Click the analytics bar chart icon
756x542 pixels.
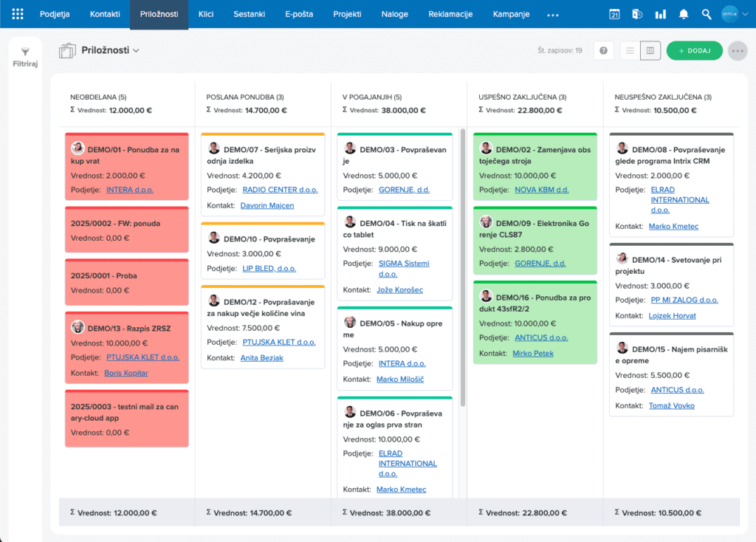pos(659,13)
